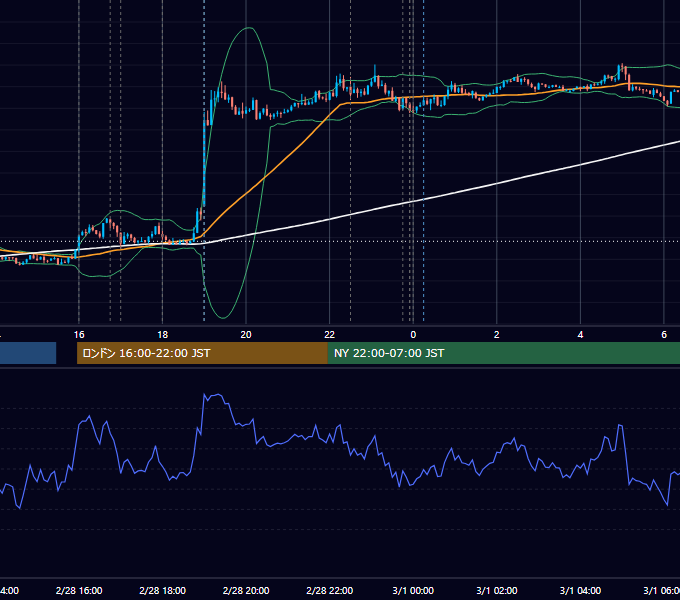Click the hour label 6 under the price chart
This screenshot has height=600, width=680.
(664, 335)
